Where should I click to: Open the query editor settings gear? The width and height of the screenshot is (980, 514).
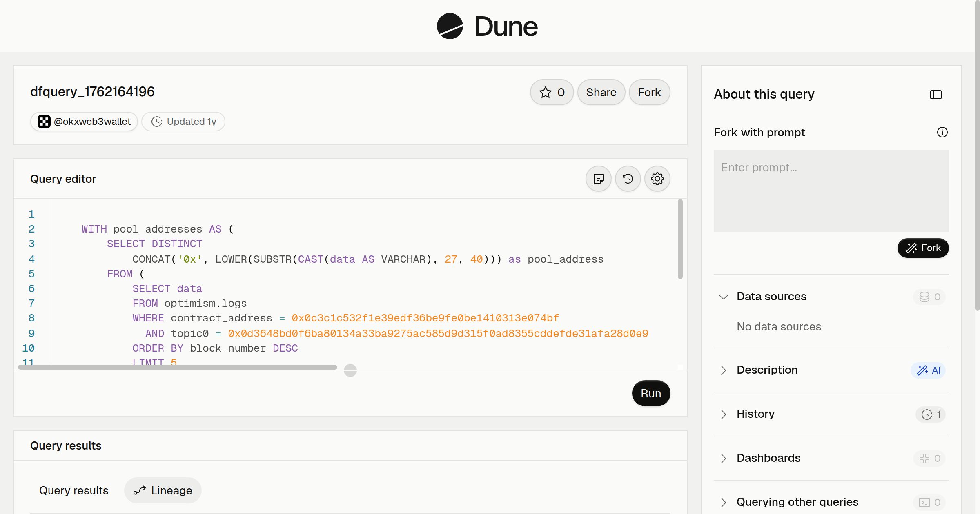coord(657,179)
